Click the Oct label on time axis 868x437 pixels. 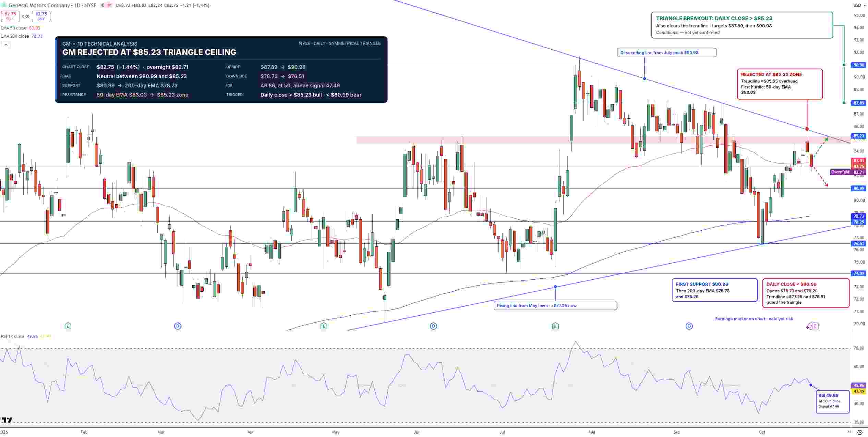coord(762,432)
